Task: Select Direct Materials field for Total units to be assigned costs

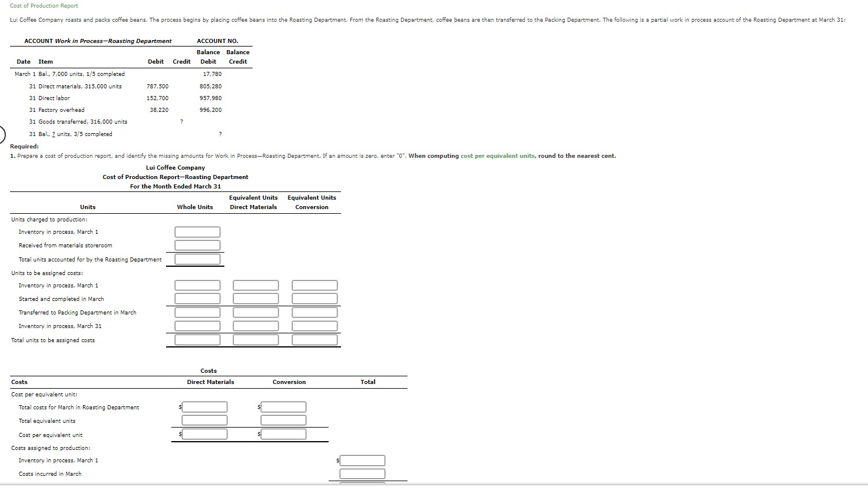Action: point(256,340)
